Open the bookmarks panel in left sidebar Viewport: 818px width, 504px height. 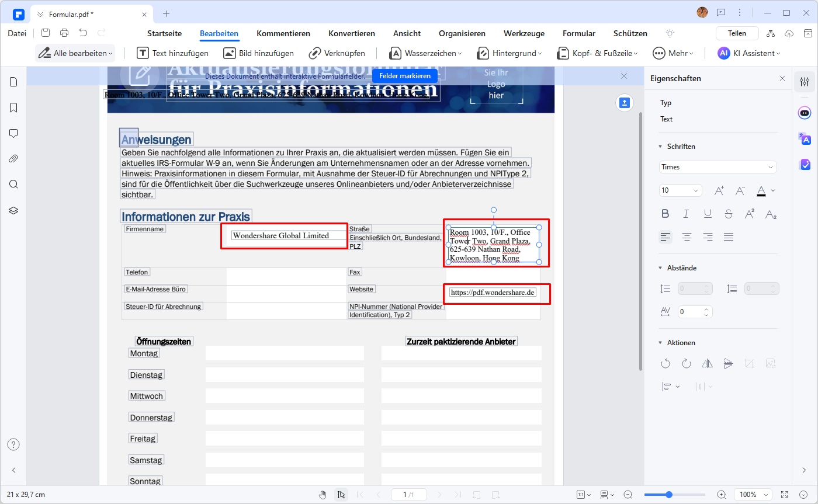tap(13, 107)
